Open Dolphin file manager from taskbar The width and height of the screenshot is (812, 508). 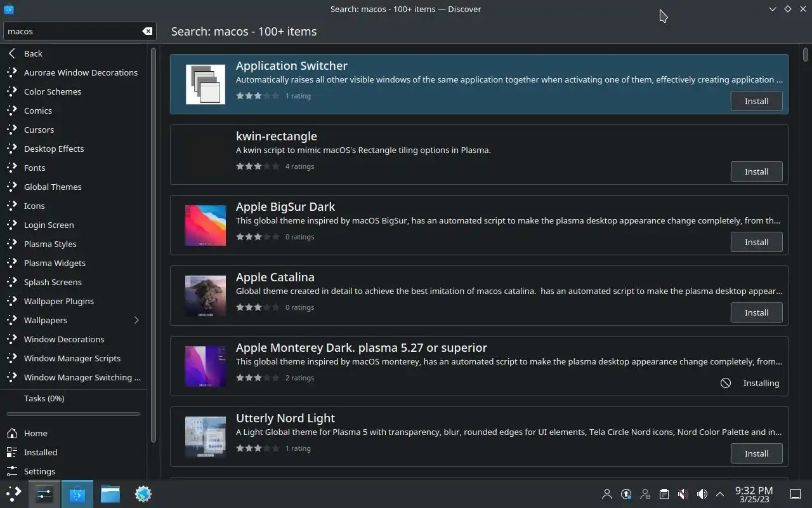(110, 494)
